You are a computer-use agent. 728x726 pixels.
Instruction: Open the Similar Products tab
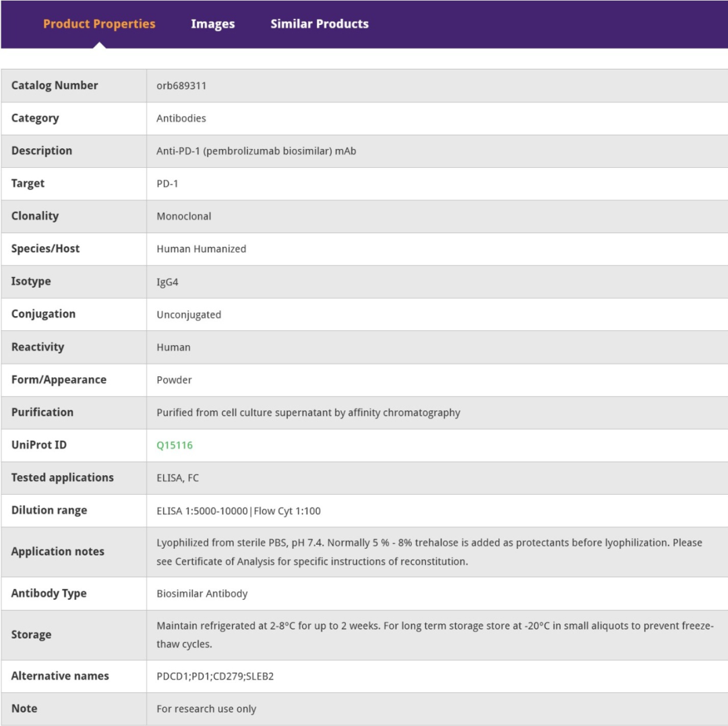pyautogui.click(x=320, y=24)
